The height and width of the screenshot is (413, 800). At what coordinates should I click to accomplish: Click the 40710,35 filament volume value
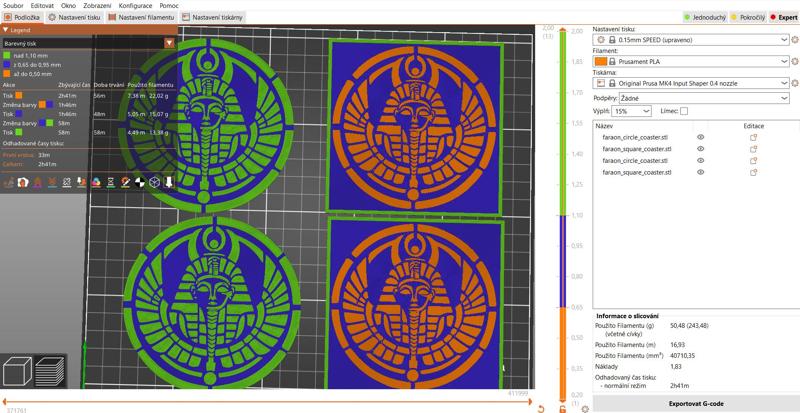point(684,355)
